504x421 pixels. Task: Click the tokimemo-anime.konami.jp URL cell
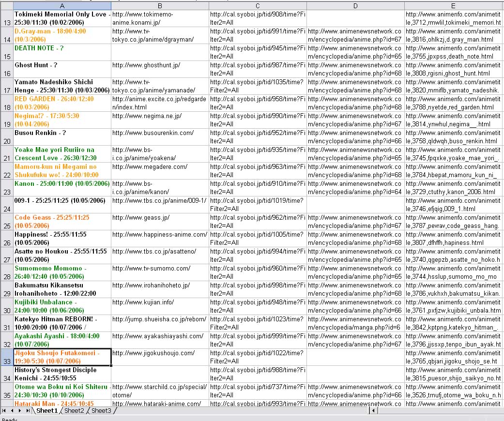click(160, 18)
